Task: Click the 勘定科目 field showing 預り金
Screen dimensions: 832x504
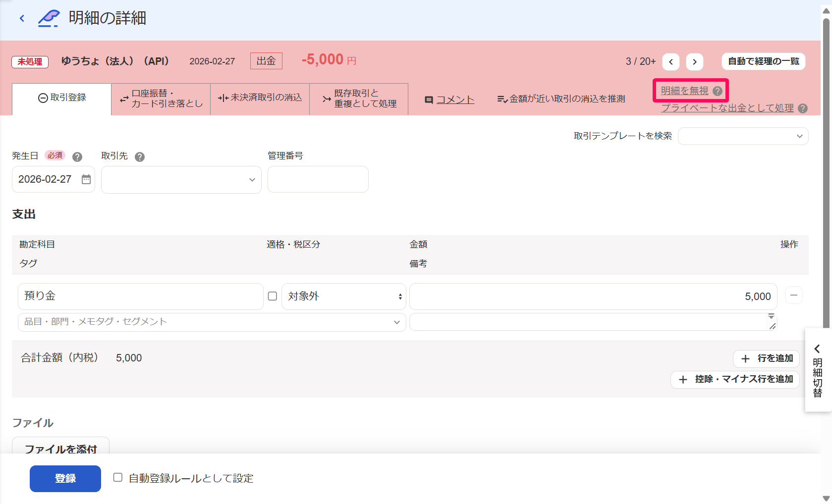Action: tap(141, 297)
